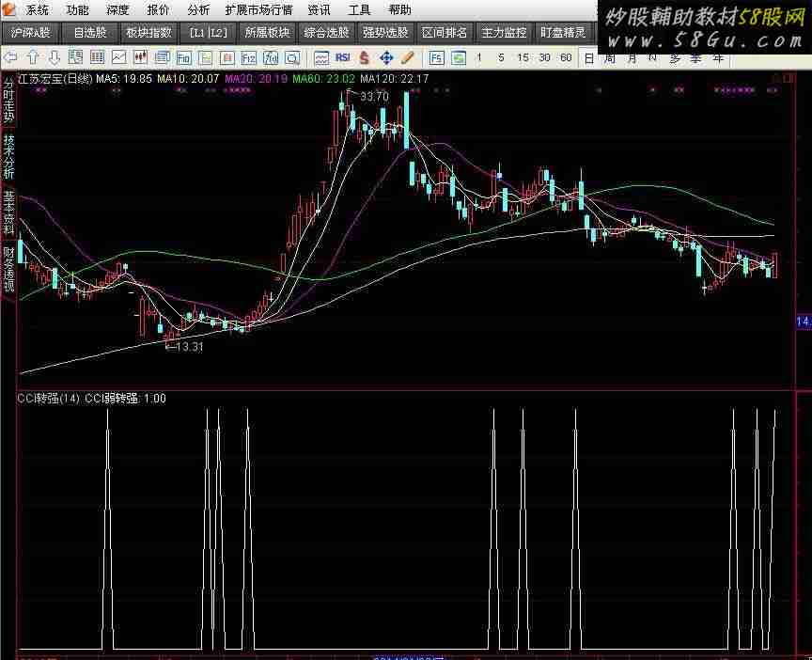Image resolution: width=812 pixels, height=660 pixels.
Task: Switch to 基本资料 side tab
Action: click(x=8, y=212)
